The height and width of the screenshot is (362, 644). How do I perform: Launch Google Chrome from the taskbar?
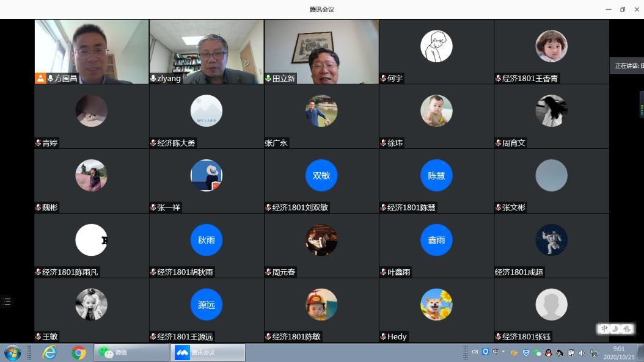click(x=78, y=352)
